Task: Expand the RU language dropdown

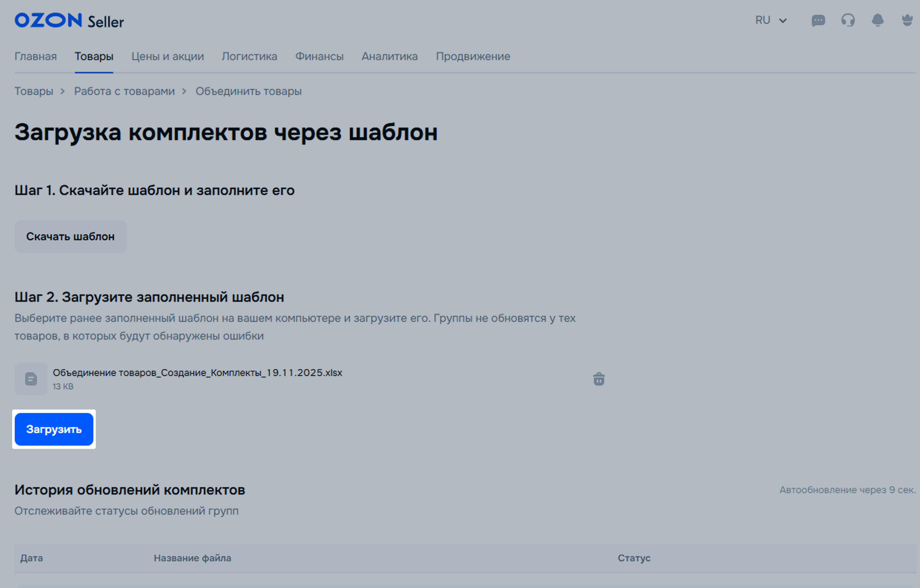Action: [771, 20]
